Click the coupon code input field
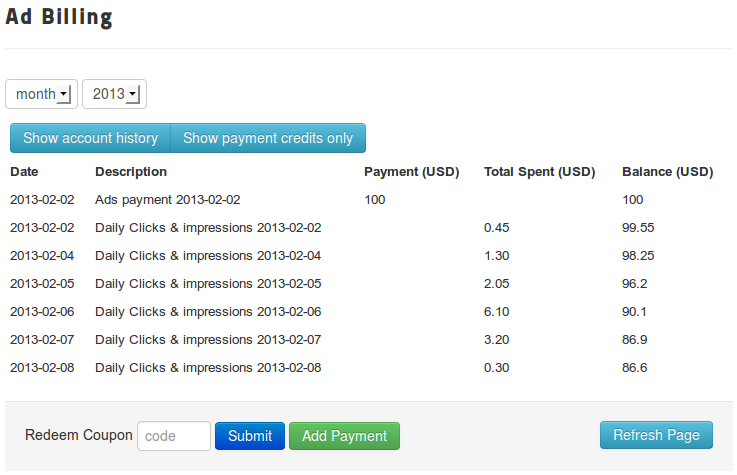 173,436
